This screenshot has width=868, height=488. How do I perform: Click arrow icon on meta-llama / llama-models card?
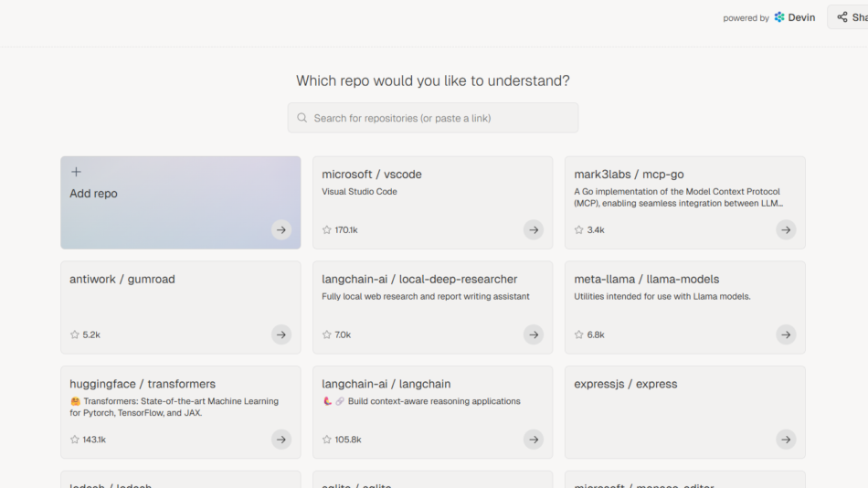click(786, 335)
